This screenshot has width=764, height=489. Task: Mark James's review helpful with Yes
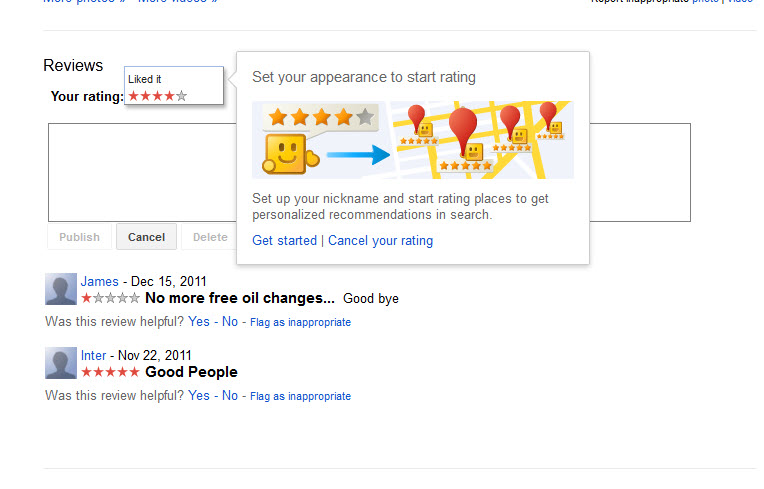click(199, 322)
